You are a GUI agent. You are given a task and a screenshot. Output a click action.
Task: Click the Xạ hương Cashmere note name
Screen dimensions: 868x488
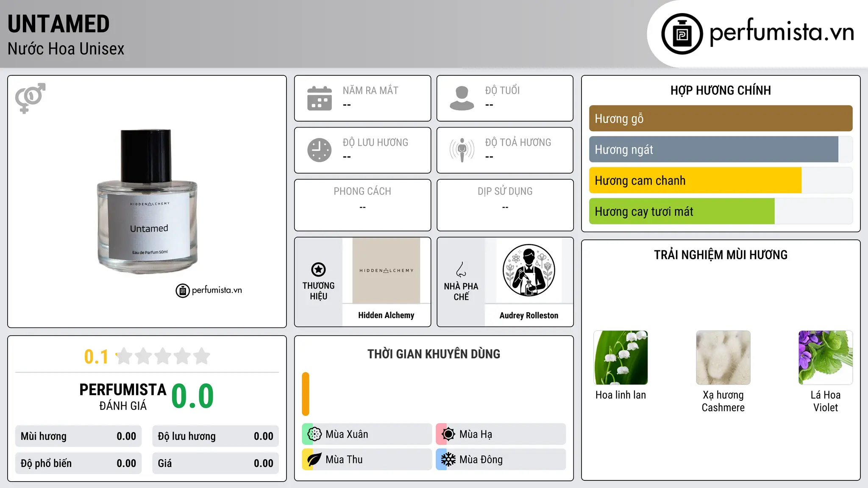pyautogui.click(x=723, y=401)
